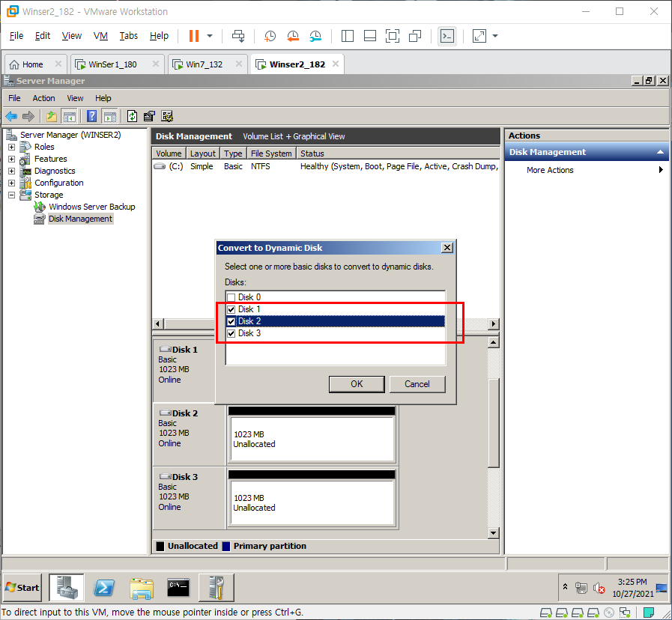
Task: Open the VMware VM menu
Action: [100, 35]
